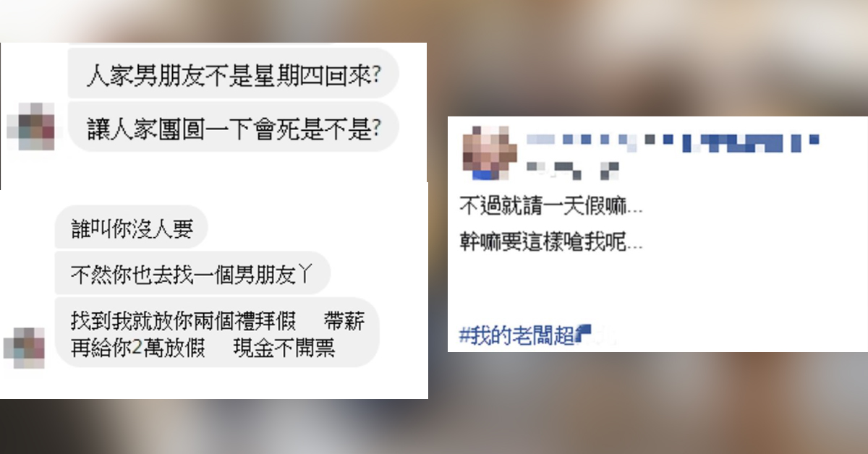This screenshot has height=454, width=868.
Task: Select the bubble 不然你也去找一個男朋友ㄚ
Action: click(193, 274)
